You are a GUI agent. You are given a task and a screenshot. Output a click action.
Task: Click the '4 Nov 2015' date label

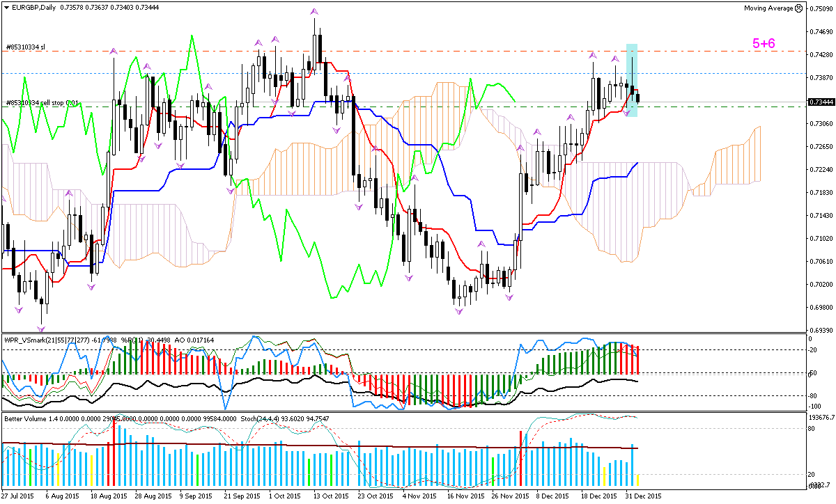tap(419, 496)
